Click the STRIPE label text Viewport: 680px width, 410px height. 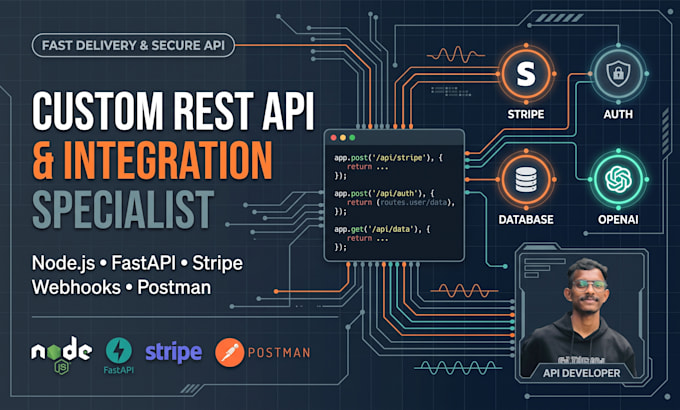click(526, 115)
